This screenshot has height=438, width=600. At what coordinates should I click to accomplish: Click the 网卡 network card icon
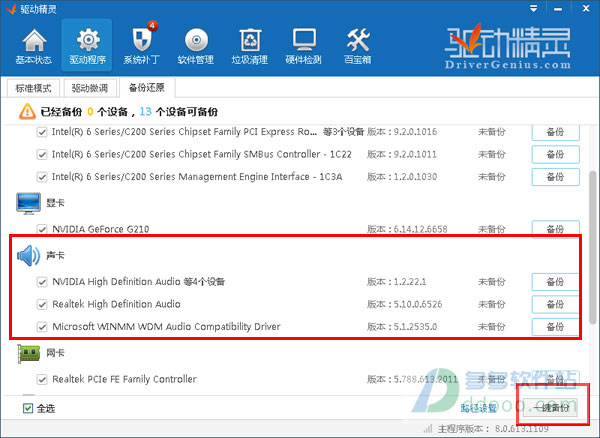pyautogui.click(x=29, y=353)
